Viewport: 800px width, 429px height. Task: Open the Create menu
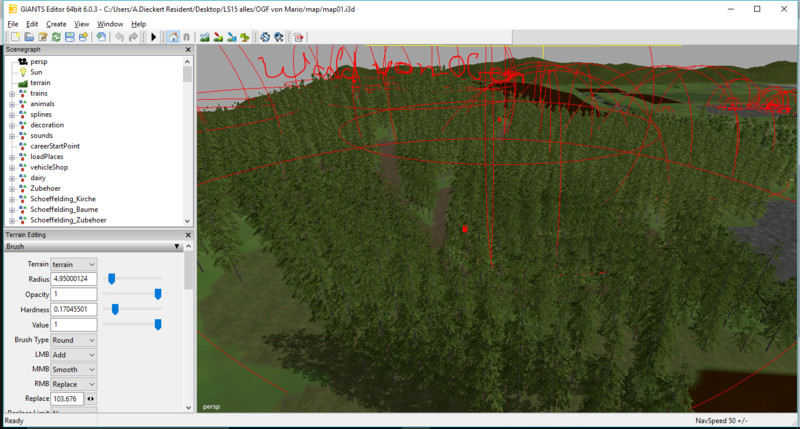coord(56,23)
